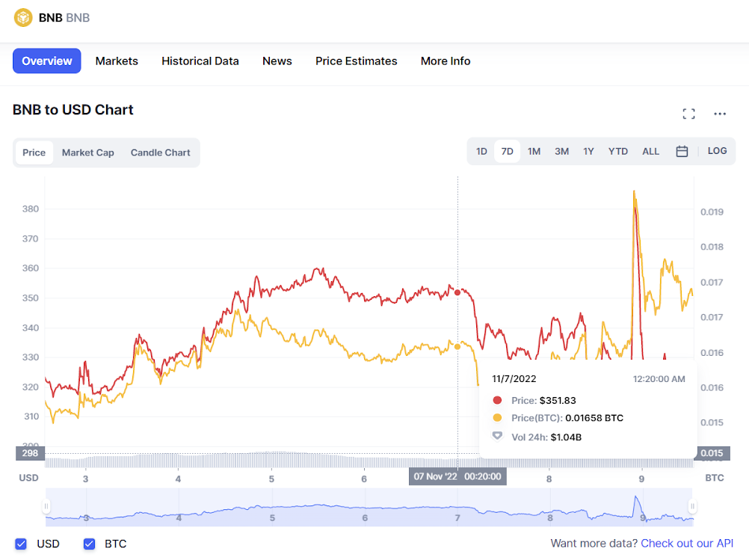This screenshot has height=560, width=749.
Task: Toggle the BTC checkbox
Action: coord(89,544)
